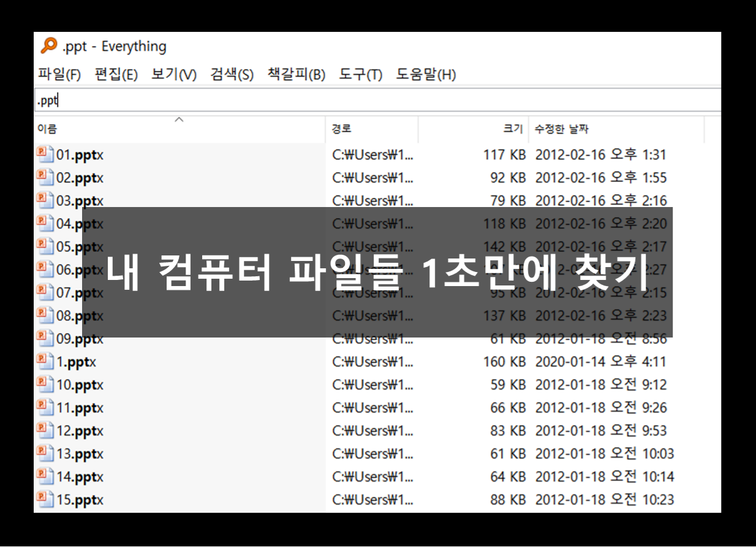Click the date 2012-02-16 오후 1:31
The image size is (756, 547).
600,155
